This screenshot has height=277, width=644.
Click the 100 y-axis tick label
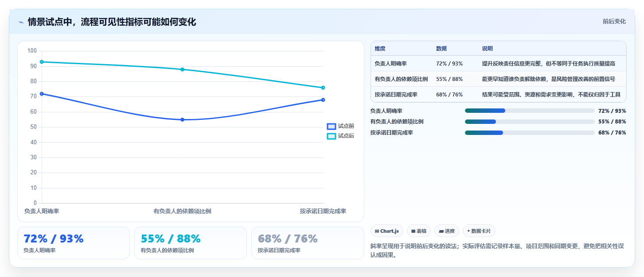tap(32, 51)
